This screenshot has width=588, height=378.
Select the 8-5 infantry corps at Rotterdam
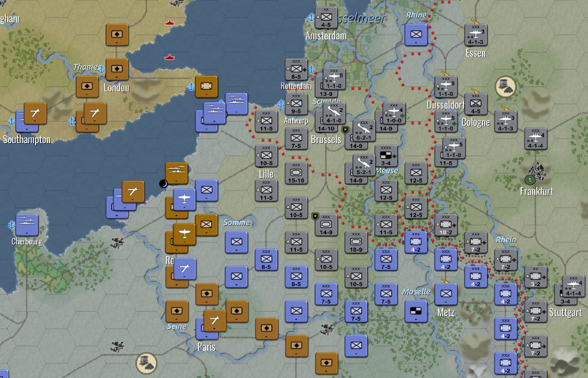pos(296,69)
